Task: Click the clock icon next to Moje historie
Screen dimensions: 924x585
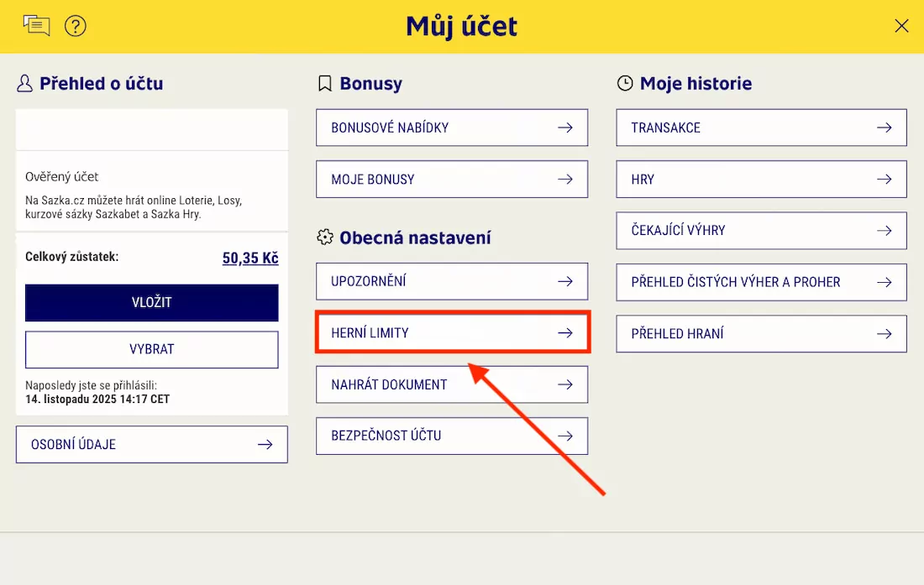Action: point(623,83)
